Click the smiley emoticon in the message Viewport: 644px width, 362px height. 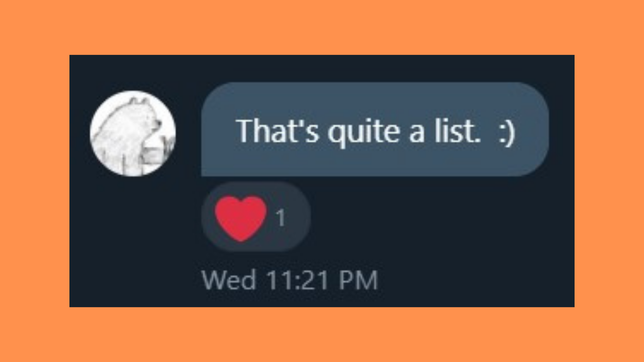506,132
